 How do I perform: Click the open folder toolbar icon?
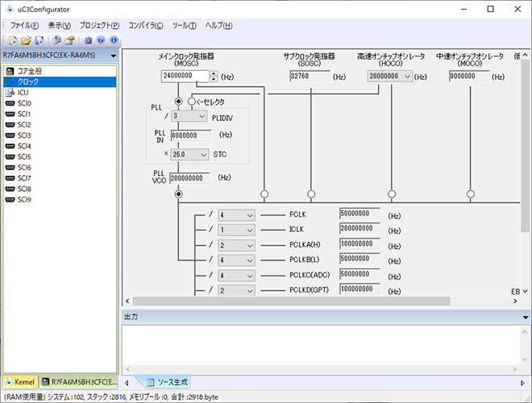[26, 40]
